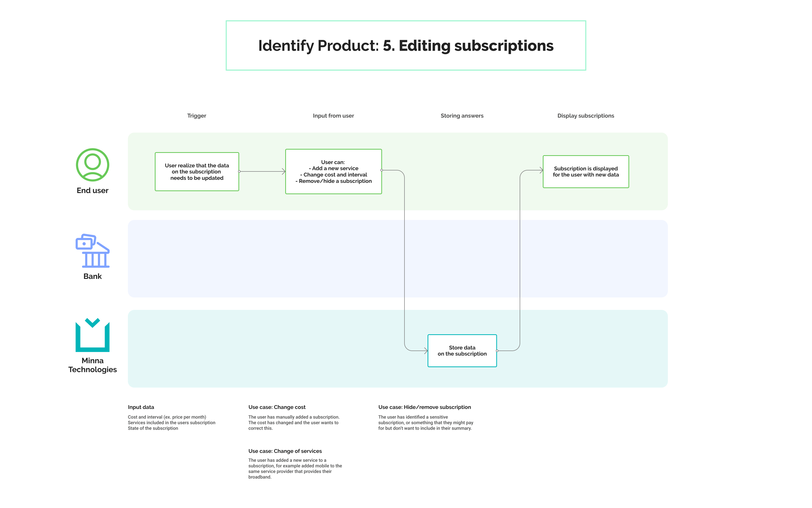Click the Minna Technologies logo icon

[92, 335]
